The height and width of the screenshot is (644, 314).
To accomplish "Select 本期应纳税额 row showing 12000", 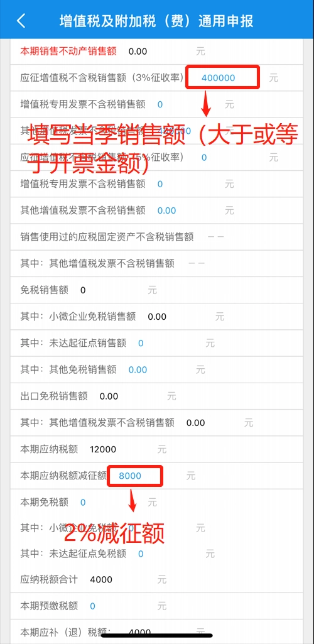I will click(157, 449).
